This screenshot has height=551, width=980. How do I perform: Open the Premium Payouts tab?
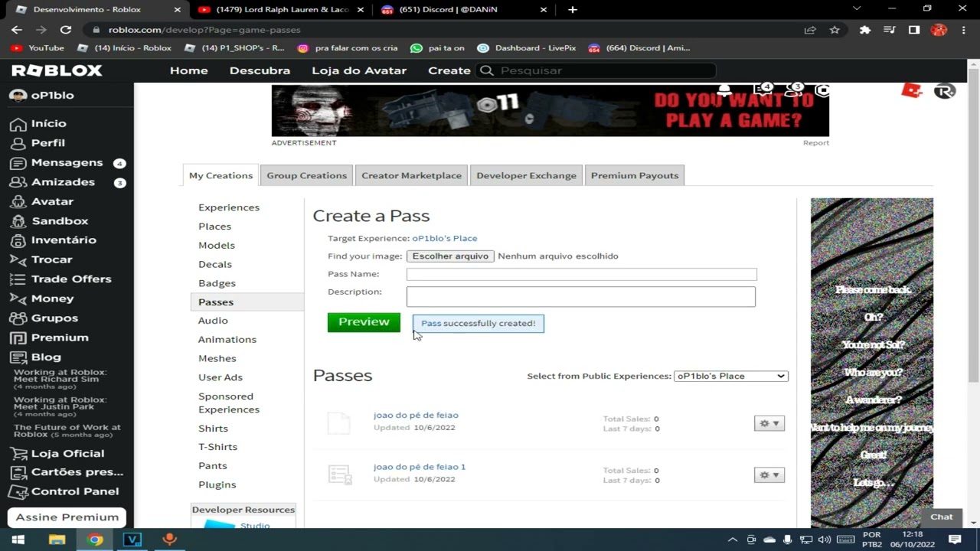[635, 175]
